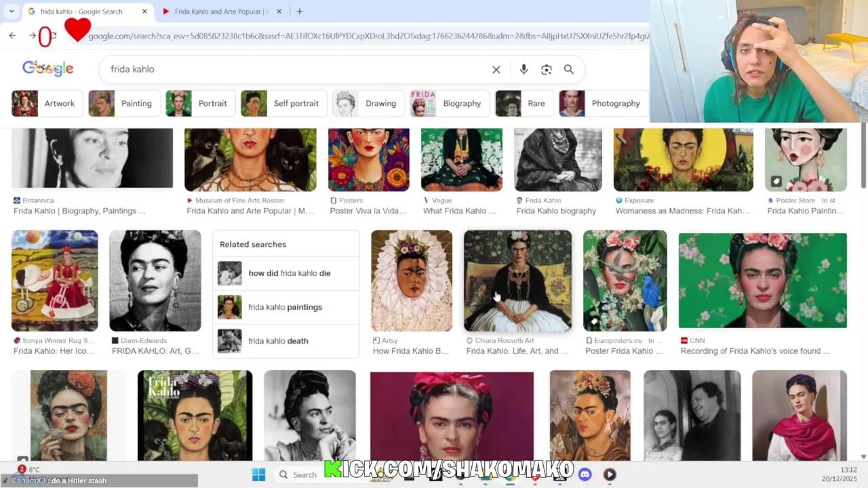Viewport: 868px width, 488px height.
Task: Open CNN green floral background thumbnail
Action: click(x=763, y=281)
